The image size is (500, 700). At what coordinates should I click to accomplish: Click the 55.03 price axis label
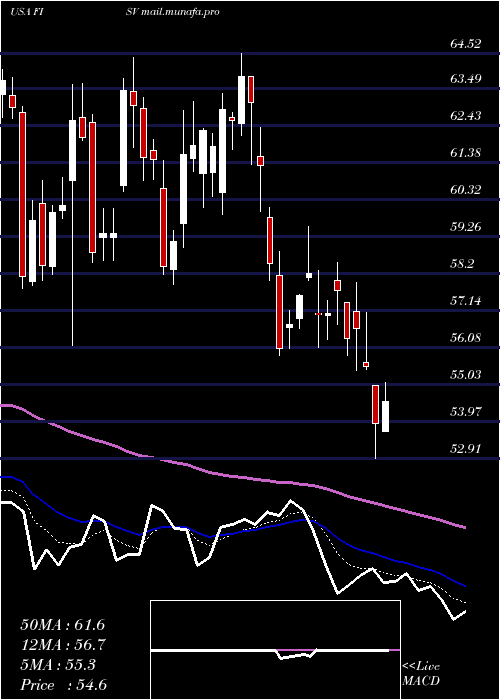click(466, 375)
